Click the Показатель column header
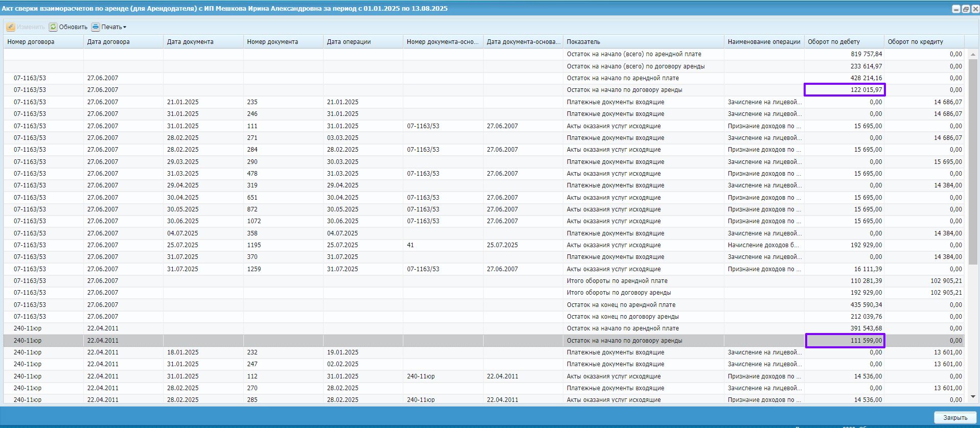The width and height of the screenshot is (980, 428). pos(643,42)
